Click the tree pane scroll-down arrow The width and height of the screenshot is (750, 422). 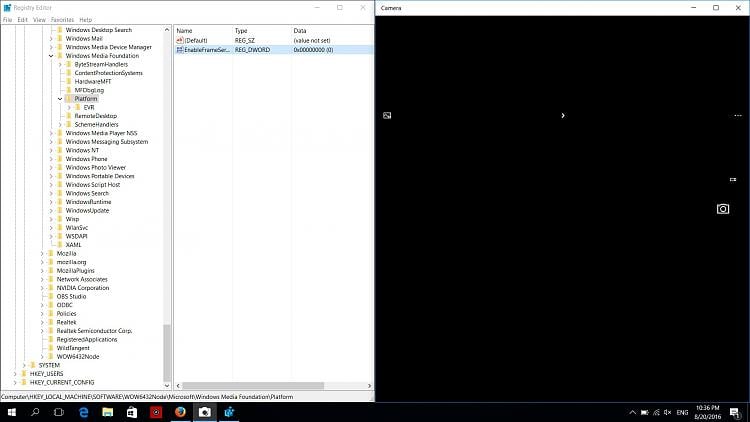point(167,386)
